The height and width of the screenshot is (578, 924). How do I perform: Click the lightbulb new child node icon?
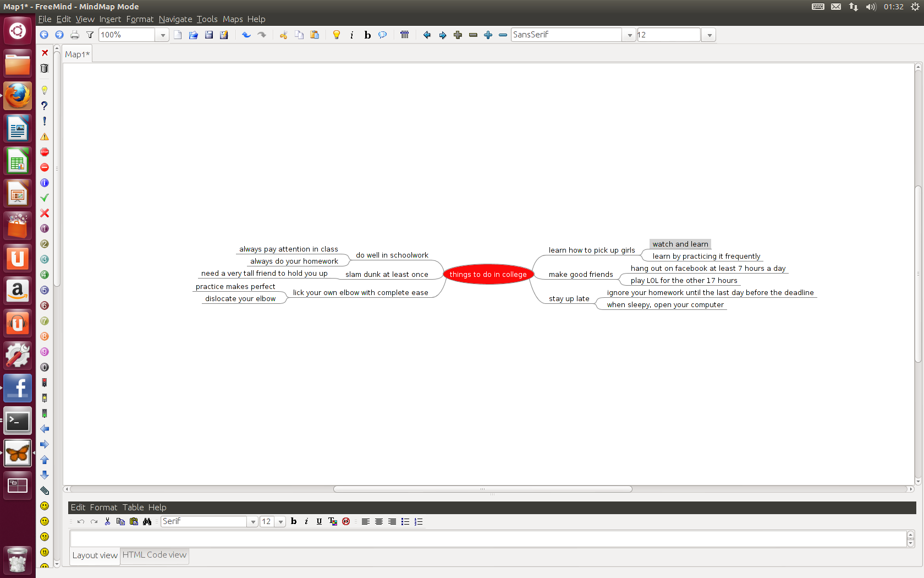(337, 35)
